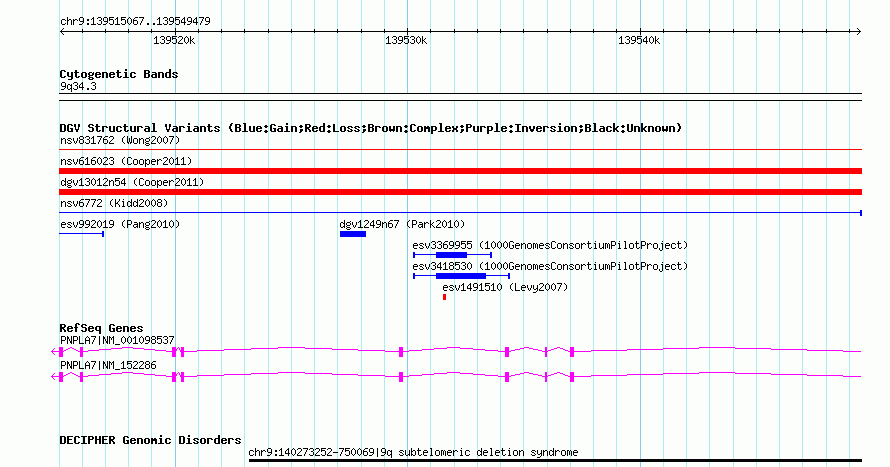Viewport: 890px width, 467px height.
Task: Click the thick red dgv13012n54 loss bar
Action: click(460, 192)
